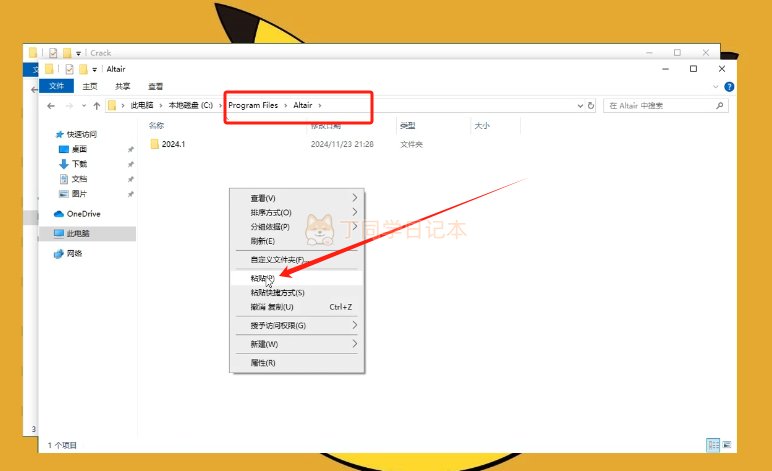Click the 2024/11/23 21:28 date cell
The image size is (772, 471).
click(x=342, y=144)
